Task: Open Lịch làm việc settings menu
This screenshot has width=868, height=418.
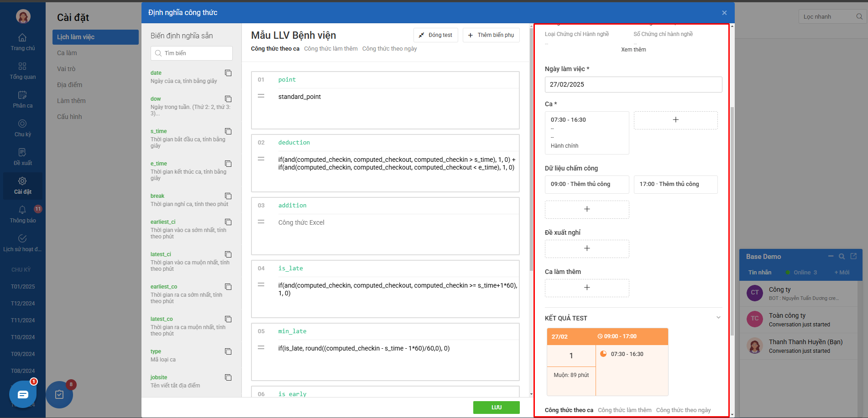Action: click(95, 37)
